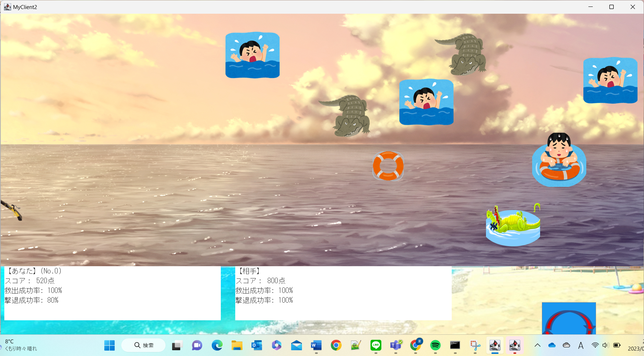This screenshot has width=644, height=356.
Task: Open the taskbar clock showing 2023 date
Action: tap(636, 345)
